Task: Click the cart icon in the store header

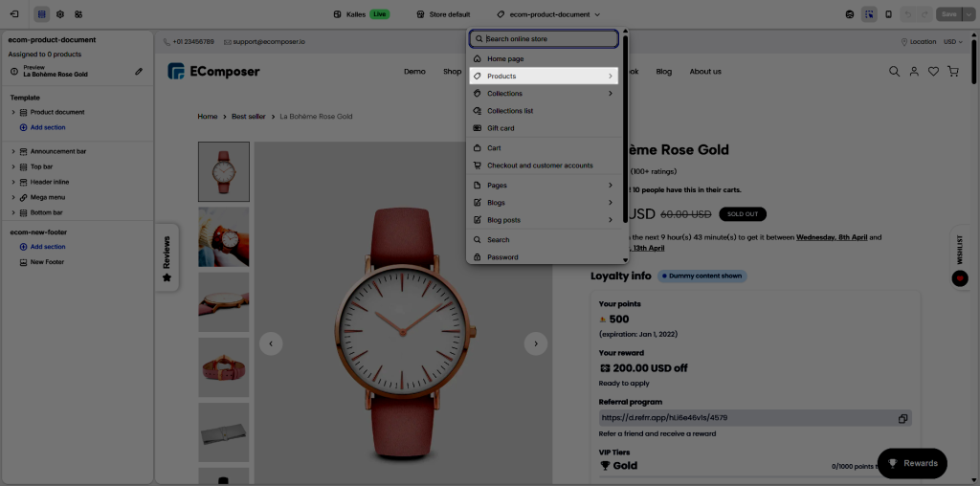Action: click(x=952, y=72)
